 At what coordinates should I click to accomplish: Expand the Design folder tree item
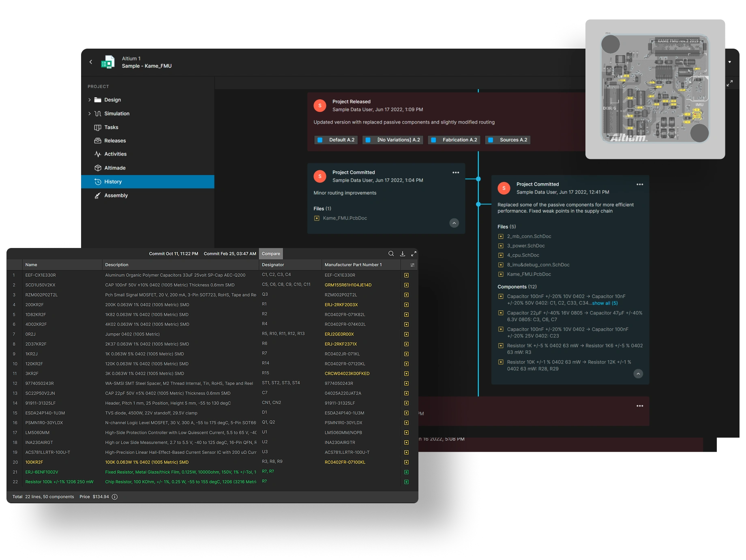pos(90,100)
